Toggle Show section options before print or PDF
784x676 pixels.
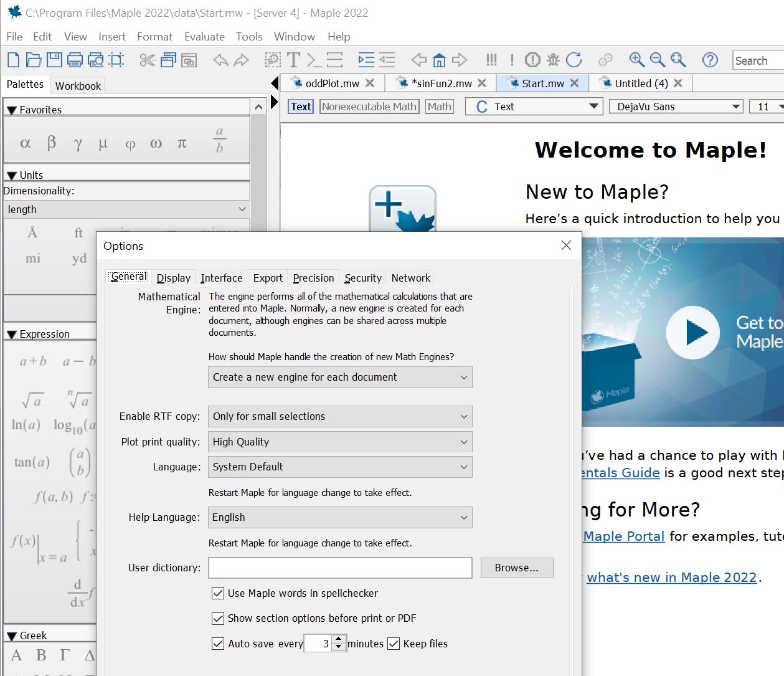(218, 619)
